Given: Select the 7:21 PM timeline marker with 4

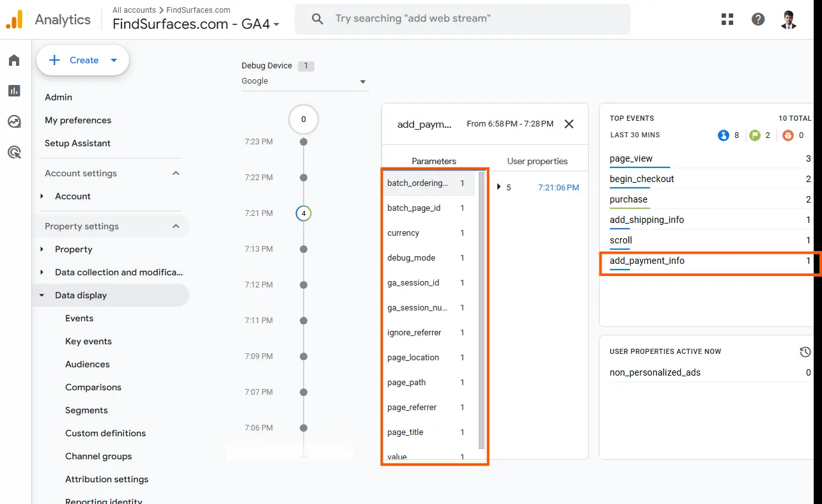Looking at the screenshot, I should click(304, 213).
